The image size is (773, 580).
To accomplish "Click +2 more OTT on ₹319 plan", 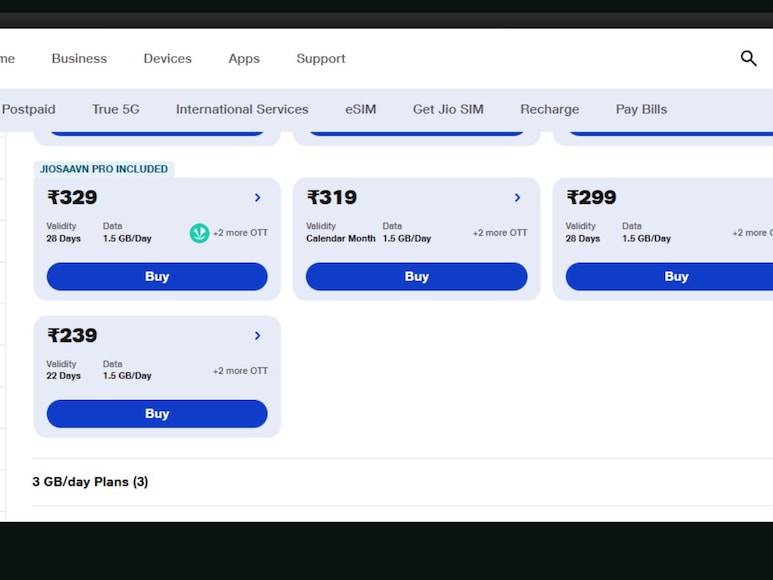I will 500,233.
